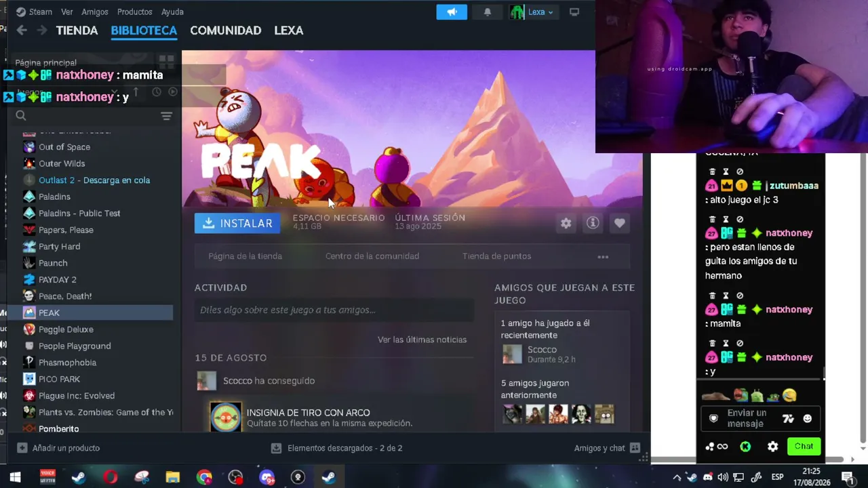
Task: Send message with green Chat button
Action: [804, 446]
